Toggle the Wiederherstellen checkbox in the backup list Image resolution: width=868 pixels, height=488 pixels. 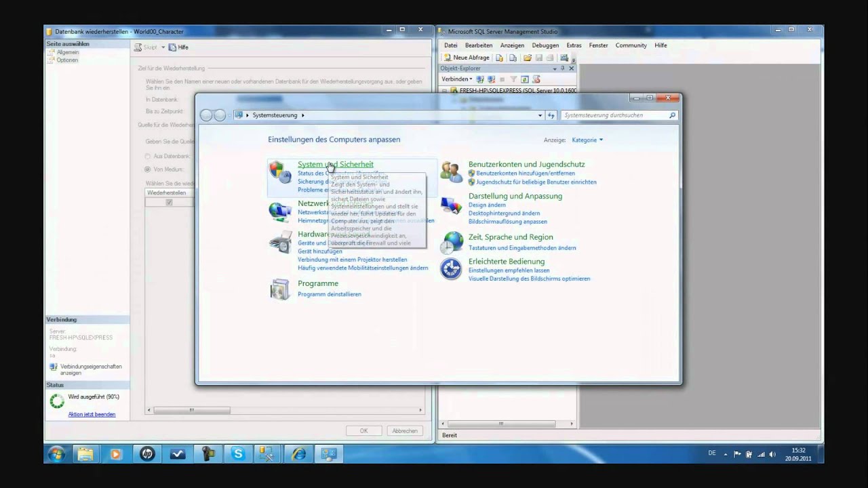[170, 202]
